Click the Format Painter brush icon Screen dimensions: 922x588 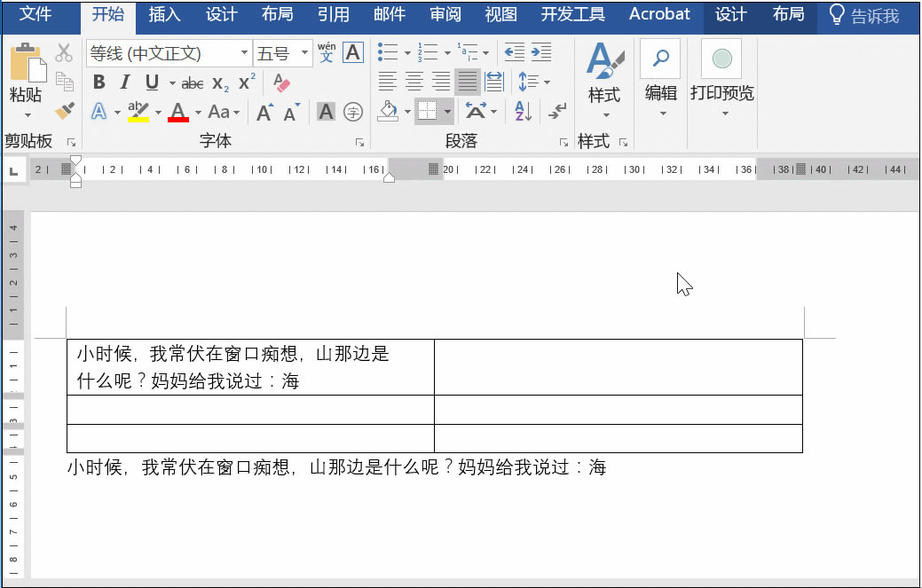click(x=64, y=111)
